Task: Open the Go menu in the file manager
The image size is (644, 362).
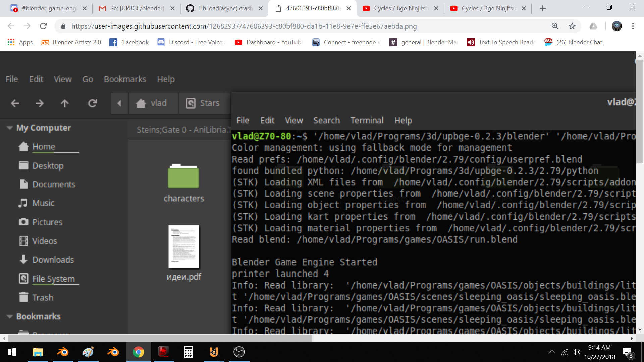Action: point(87,79)
